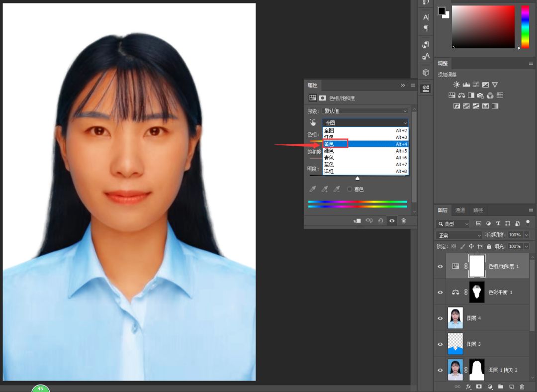537x392 pixels.
Task: Create a new layer via Layers panel icon
Action: [x=511, y=387]
